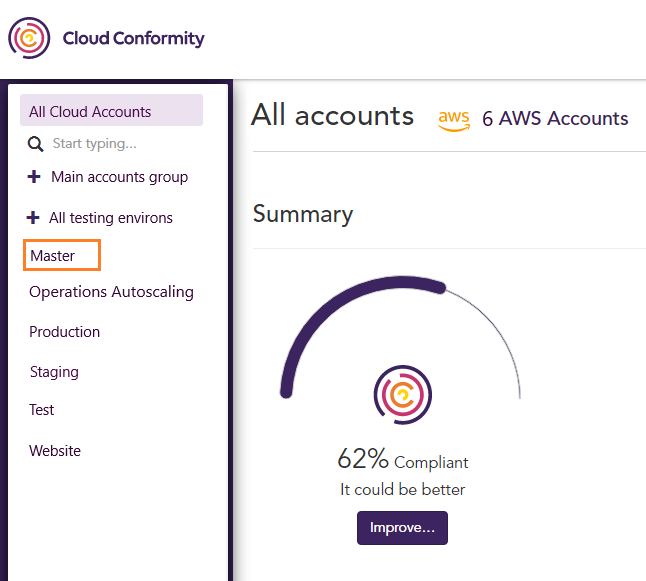Click the Conformity logo inside the gauge
Screen dimensions: 646x581
(x=403, y=395)
